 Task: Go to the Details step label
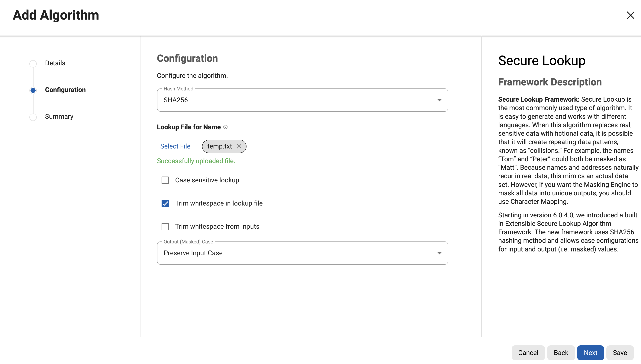click(55, 63)
